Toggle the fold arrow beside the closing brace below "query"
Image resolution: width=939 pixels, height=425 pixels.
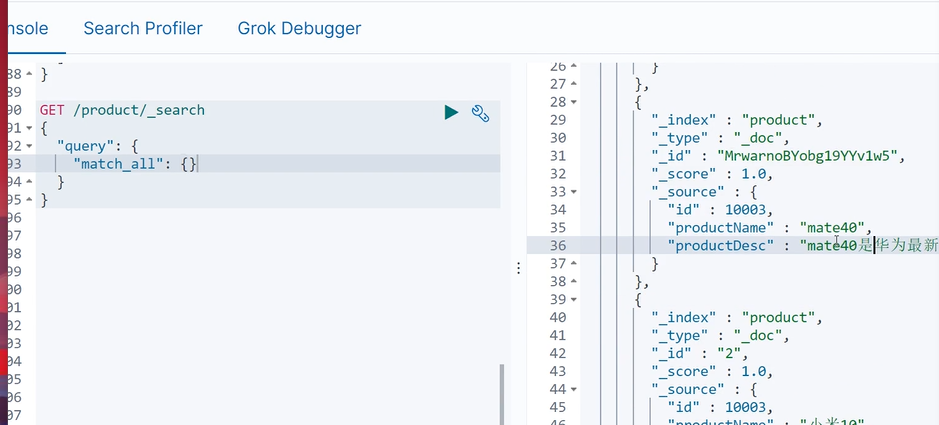[x=29, y=200]
